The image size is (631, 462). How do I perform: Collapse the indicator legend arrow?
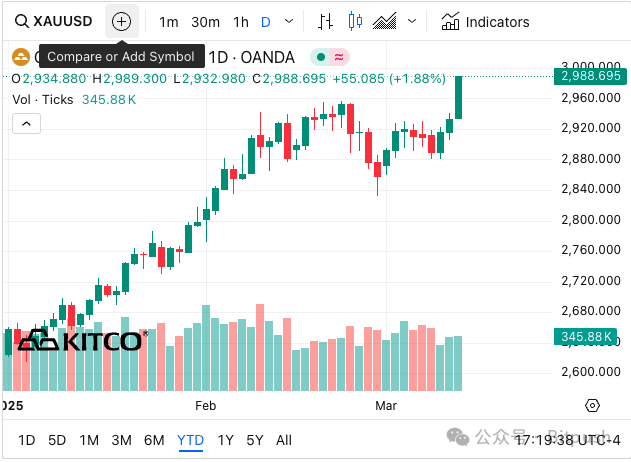(27, 123)
